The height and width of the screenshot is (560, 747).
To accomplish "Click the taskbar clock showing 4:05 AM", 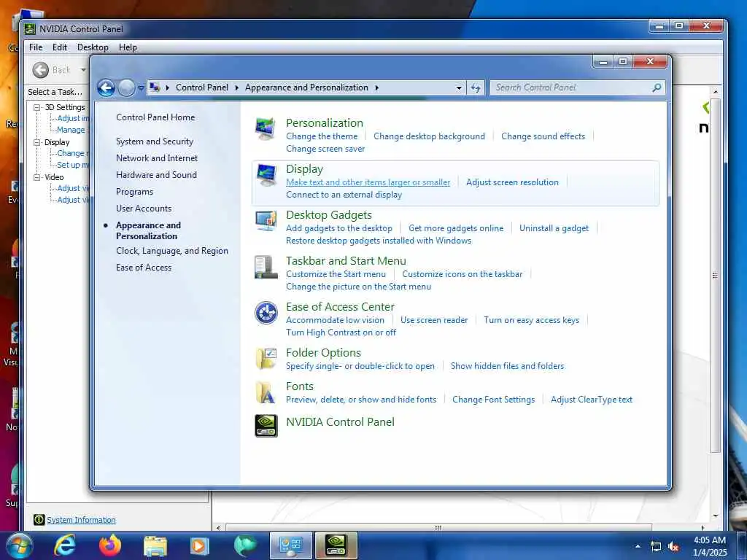I will 709,546.
